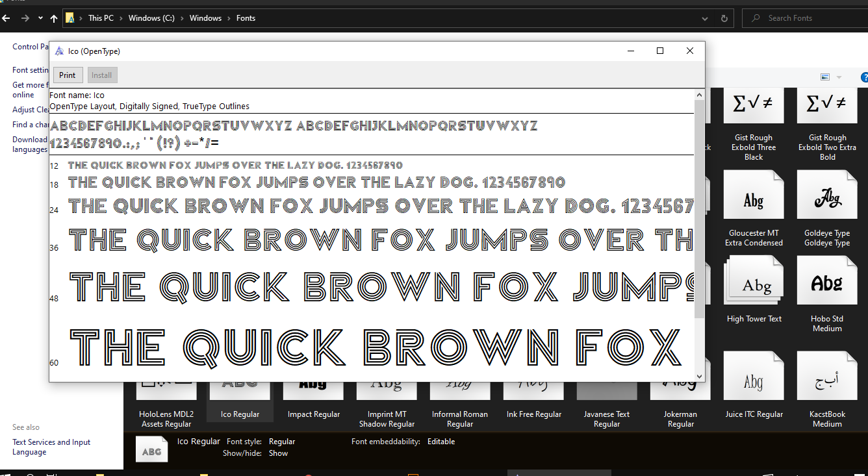The image size is (868, 476).
Task: Open Text Services and Input Language link
Action: 51,447
